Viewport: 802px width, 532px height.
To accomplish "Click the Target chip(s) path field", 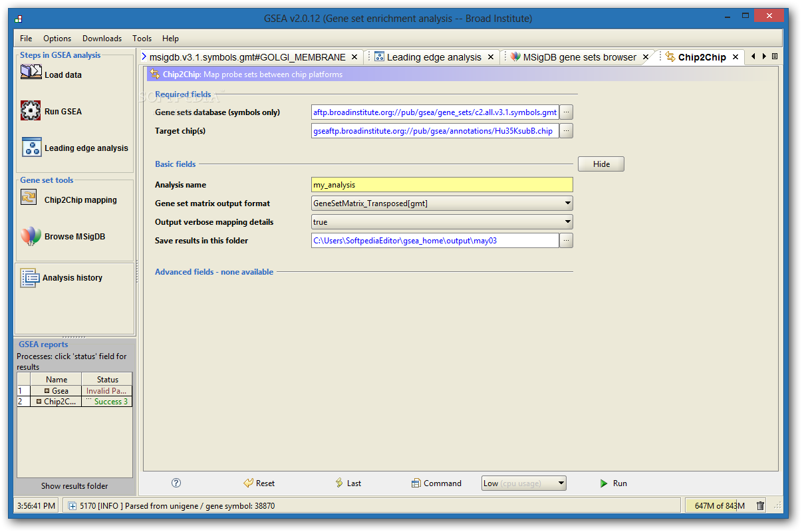I will click(435, 131).
